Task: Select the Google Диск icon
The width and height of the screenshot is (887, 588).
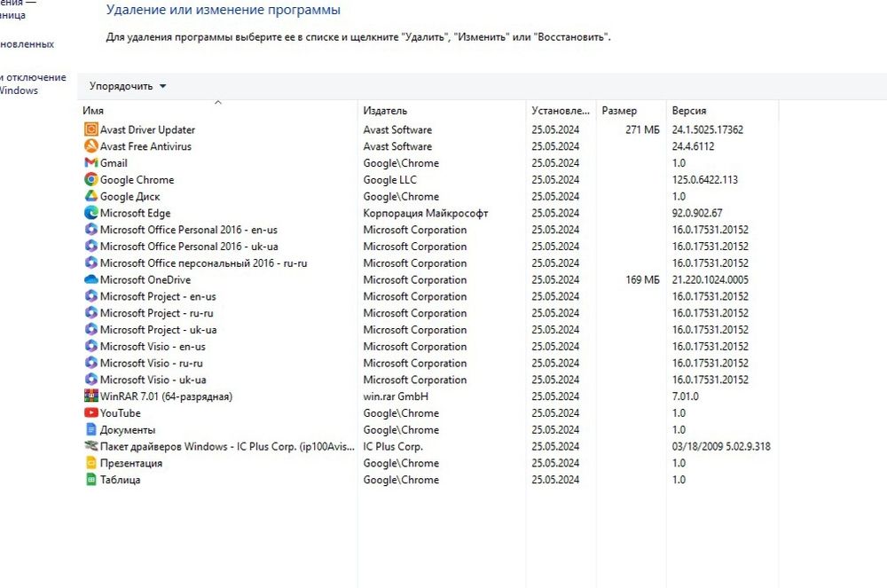Action: (90, 196)
